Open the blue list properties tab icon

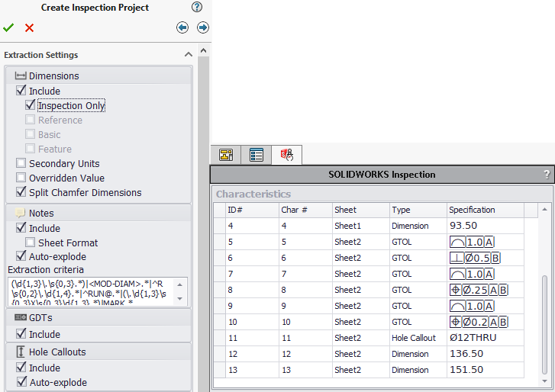coord(257,155)
